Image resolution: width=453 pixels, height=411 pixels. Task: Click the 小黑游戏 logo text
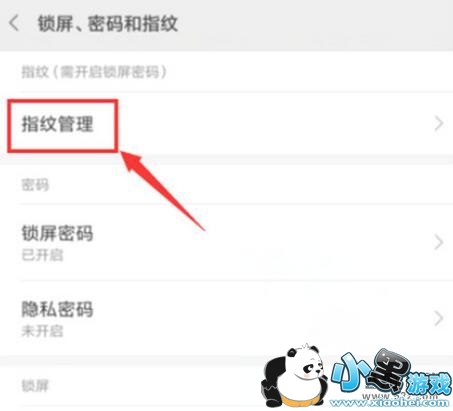coord(391,373)
